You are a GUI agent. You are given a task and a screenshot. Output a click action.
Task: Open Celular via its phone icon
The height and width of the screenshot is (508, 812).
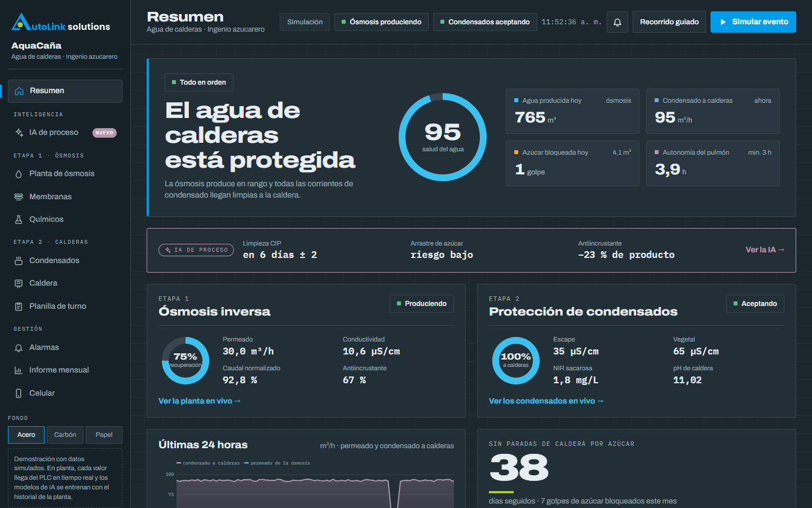[x=19, y=393]
